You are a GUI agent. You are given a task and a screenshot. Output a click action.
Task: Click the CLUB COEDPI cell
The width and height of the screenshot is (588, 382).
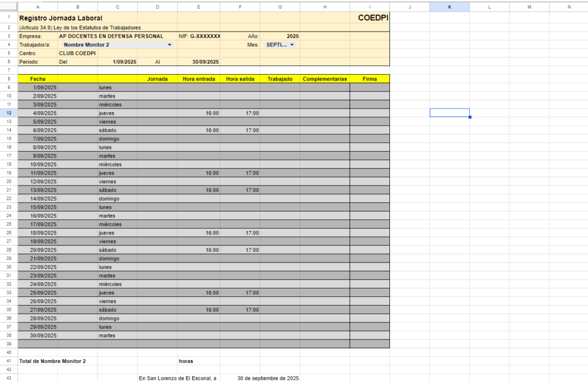[78, 53]
